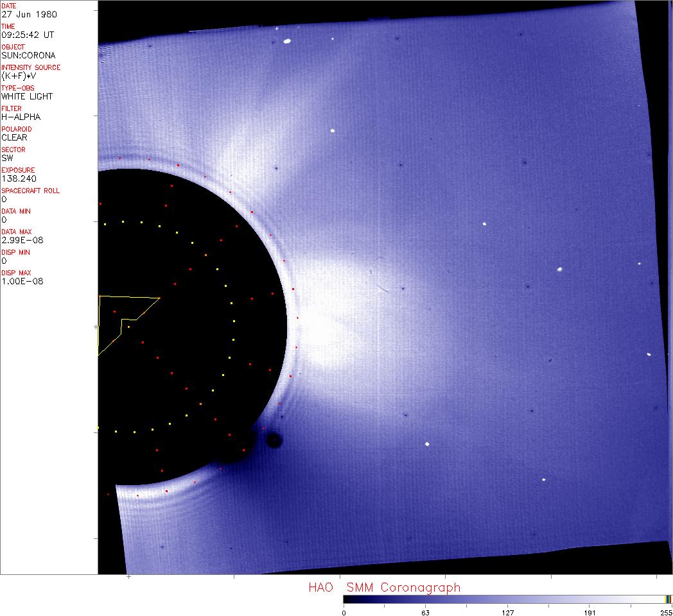Click the yellow saturated end of the color bar
Screen dimensions: 673x616
pos(668,599)
